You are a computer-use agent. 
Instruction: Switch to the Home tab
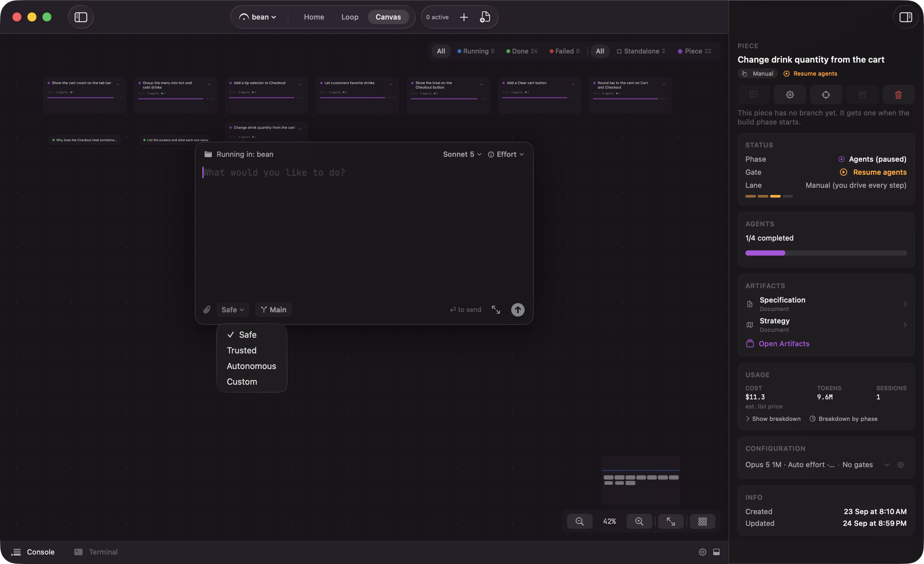pyautogui.click(x=314, y=17)
